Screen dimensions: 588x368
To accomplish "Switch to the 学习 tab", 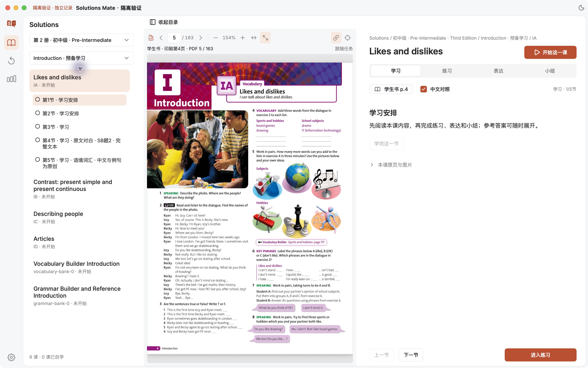I will point(395,71).
